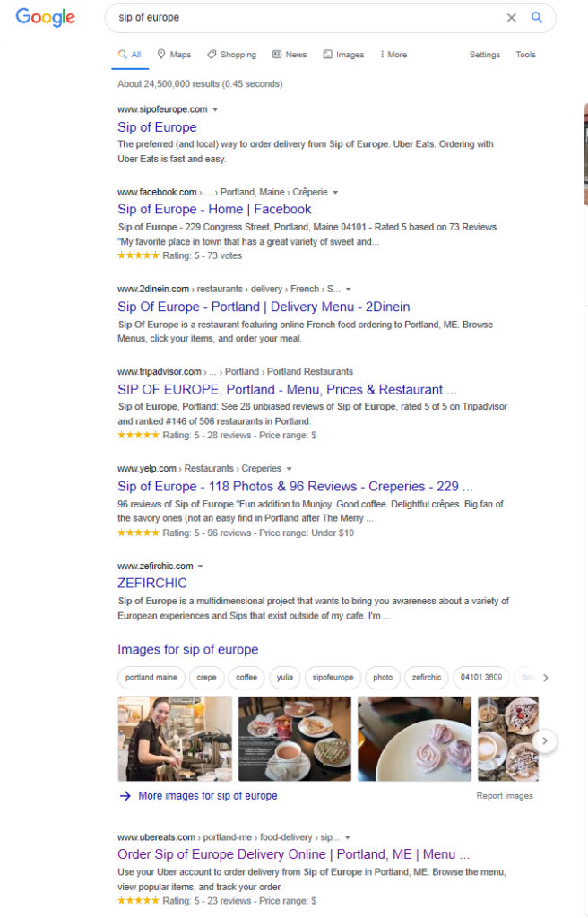Clear the search box with X icon
588x918 pixels.
click(x=511, y=18)
